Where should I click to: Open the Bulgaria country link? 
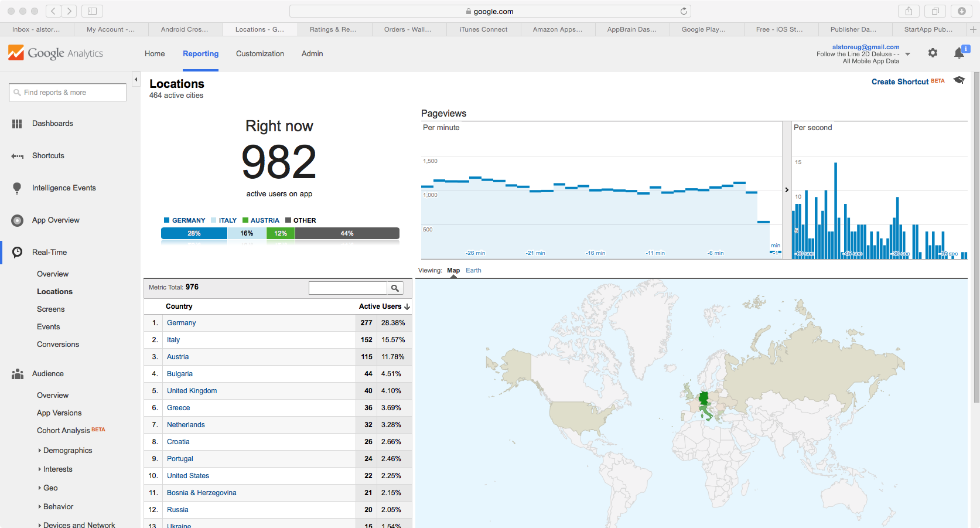click(180, 374)
